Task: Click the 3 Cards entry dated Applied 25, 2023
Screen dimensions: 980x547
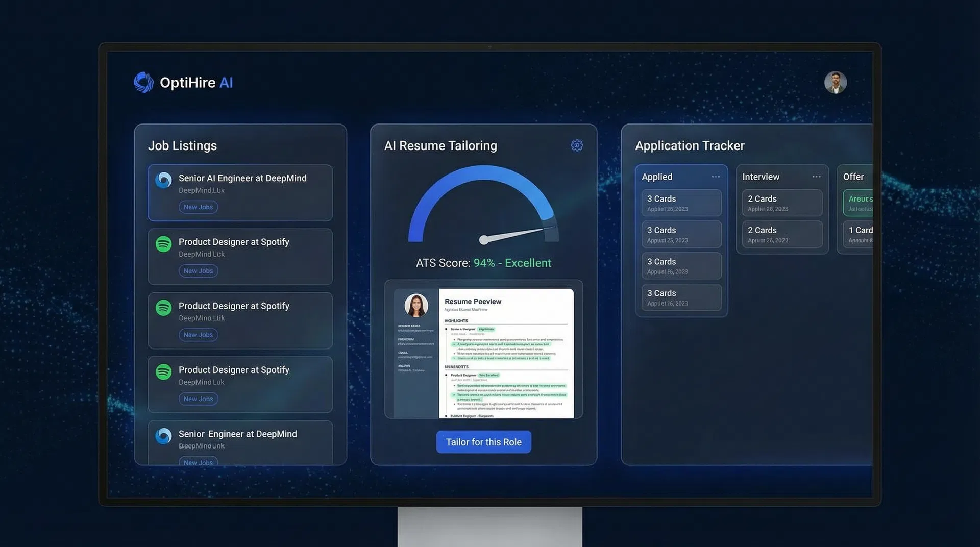Action: tap(681, 234)
